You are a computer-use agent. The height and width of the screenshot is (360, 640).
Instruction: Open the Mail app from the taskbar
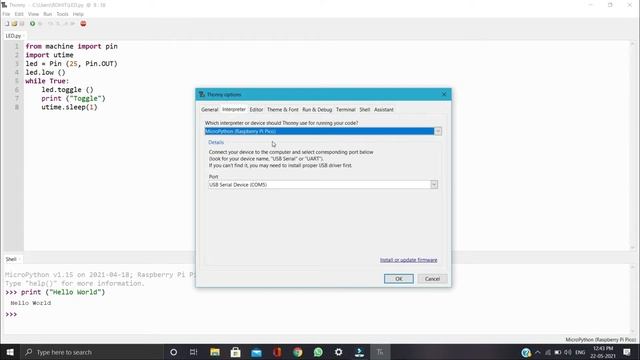256,352
